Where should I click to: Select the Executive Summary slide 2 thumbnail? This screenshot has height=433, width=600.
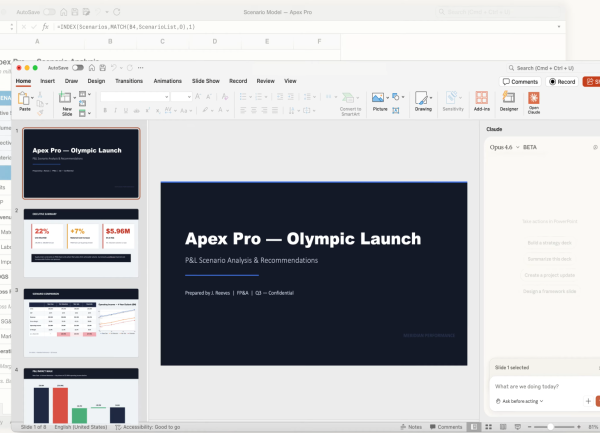(81, 242)
